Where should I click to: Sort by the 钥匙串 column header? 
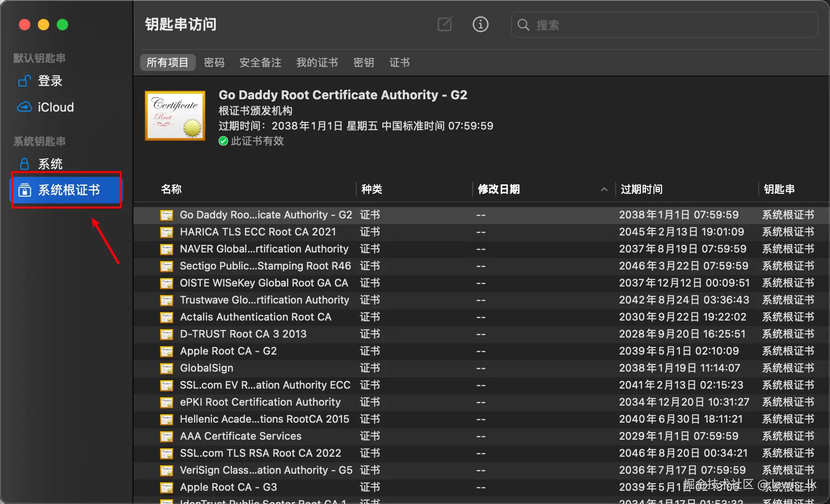coord(779,189)
